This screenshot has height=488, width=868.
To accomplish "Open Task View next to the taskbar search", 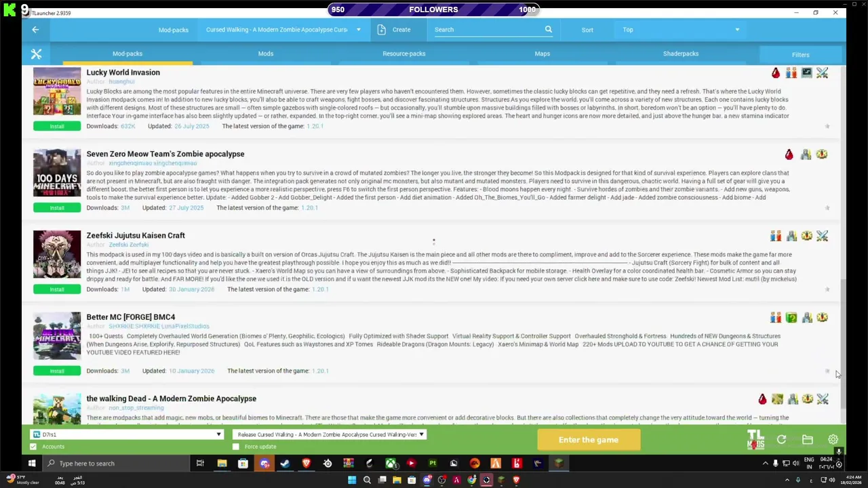I will pyautogui.click(x=200, y=464).
